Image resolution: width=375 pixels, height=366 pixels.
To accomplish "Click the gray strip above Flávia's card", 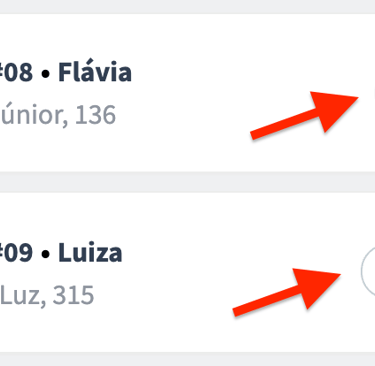I will [187, 7].
